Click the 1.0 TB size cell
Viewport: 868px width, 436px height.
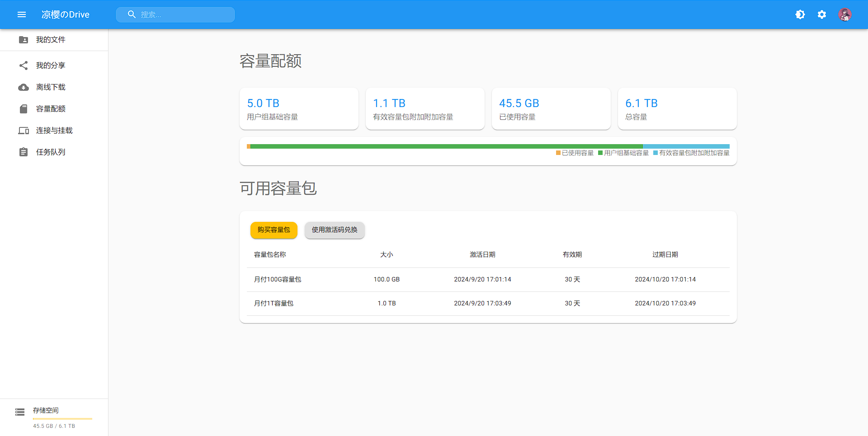pos(387,304)
